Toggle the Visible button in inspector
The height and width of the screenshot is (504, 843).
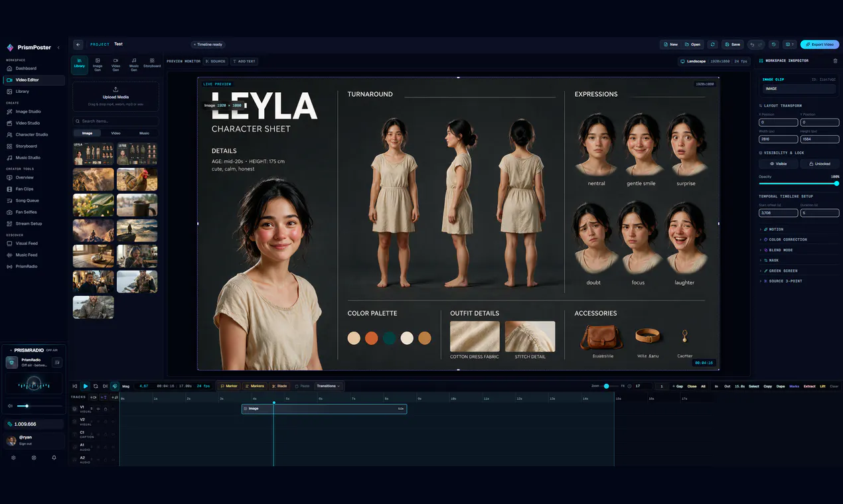pyautogui.click(x=779, y=163)
